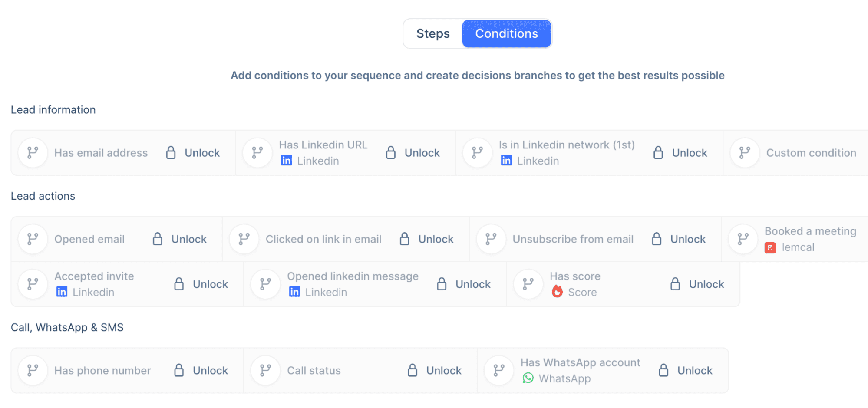Click the lemcal icon under Booked a meeting

click(770, 248)
